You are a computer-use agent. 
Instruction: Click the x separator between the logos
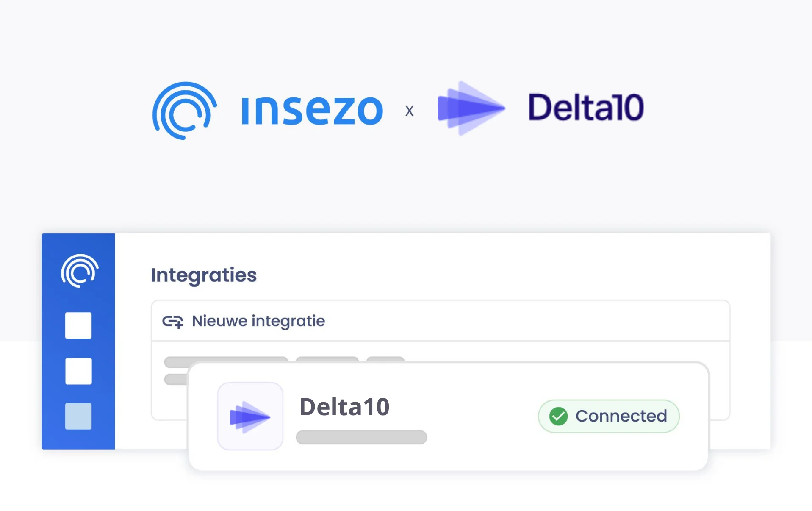pos(409,111)
